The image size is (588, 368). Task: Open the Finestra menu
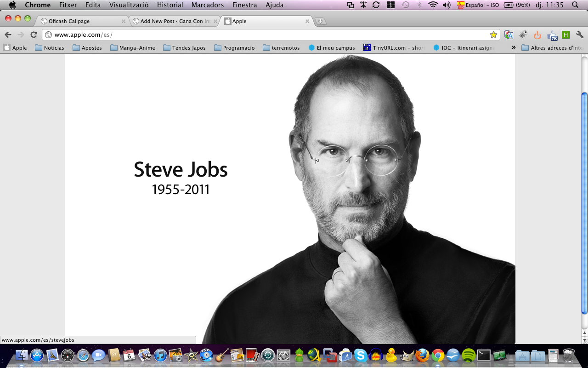coord(245,5)
